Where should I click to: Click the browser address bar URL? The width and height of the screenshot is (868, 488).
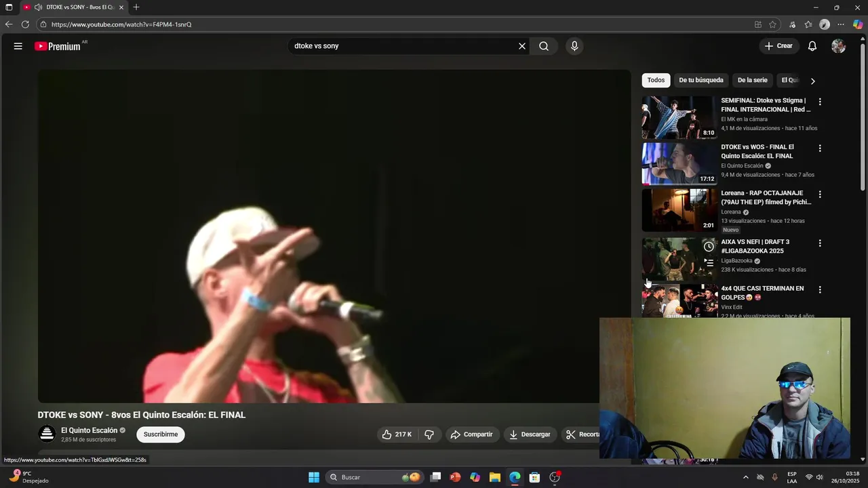121,24
